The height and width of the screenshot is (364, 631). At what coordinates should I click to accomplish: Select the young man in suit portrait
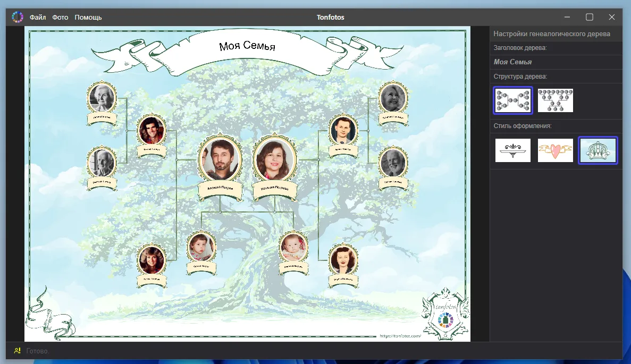coord(342,131)
